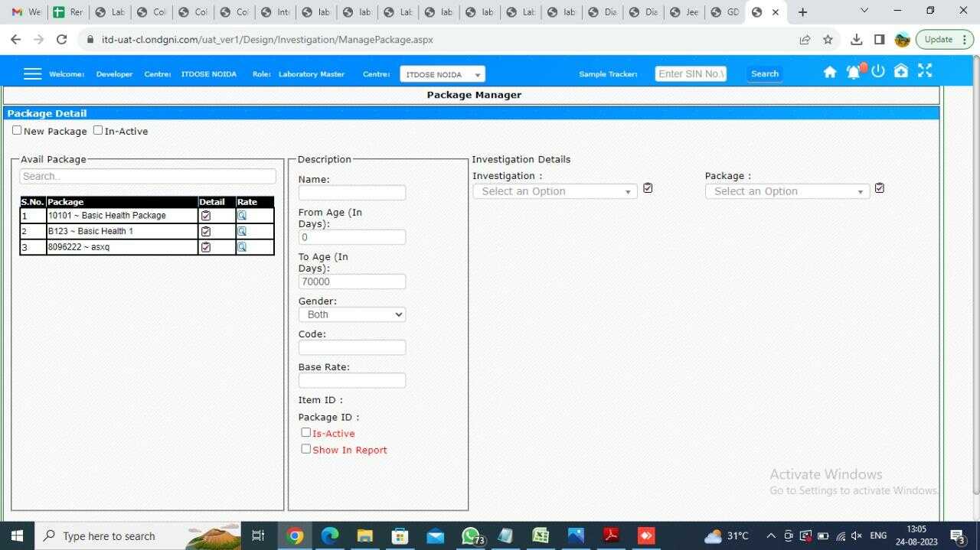View Rate magnifier for B123 ~ Basic Health 1
This screenshot has height=550, width=980.
coord(241,231)
